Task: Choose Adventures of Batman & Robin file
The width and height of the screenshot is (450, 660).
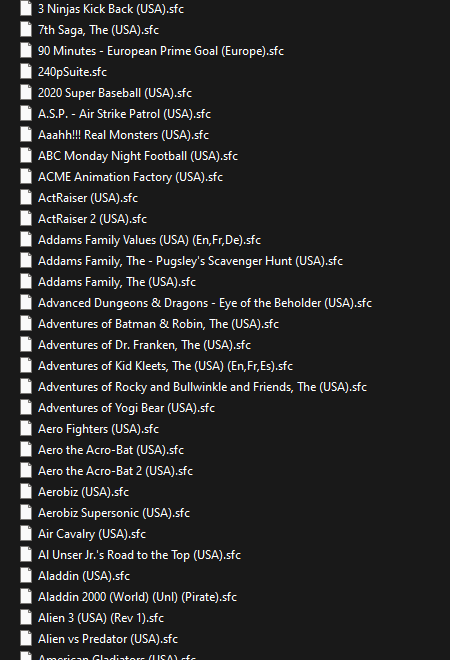Action: [158, 324]
